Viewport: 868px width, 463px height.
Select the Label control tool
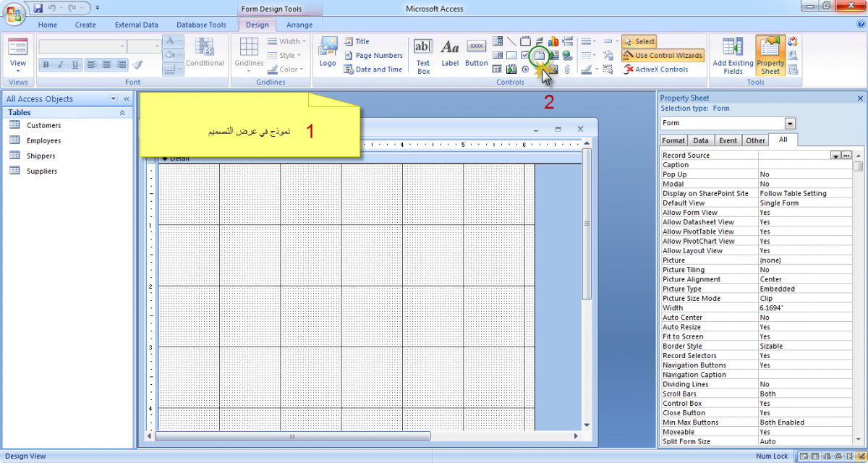click(450, 52)
